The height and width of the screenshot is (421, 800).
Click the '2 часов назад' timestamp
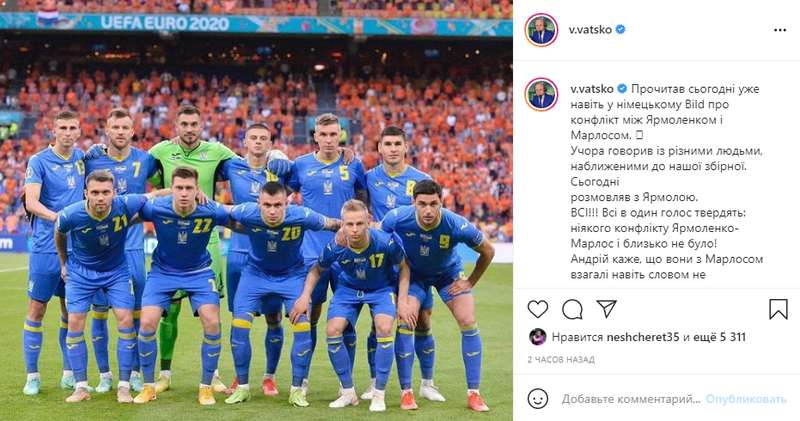coord(561,360)
